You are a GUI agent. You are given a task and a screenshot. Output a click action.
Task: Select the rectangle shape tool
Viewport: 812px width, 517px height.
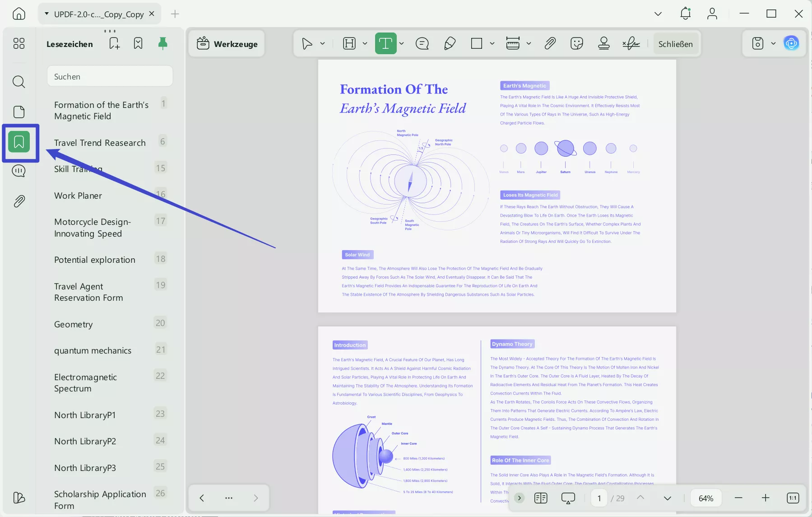[x=477, y=44]
